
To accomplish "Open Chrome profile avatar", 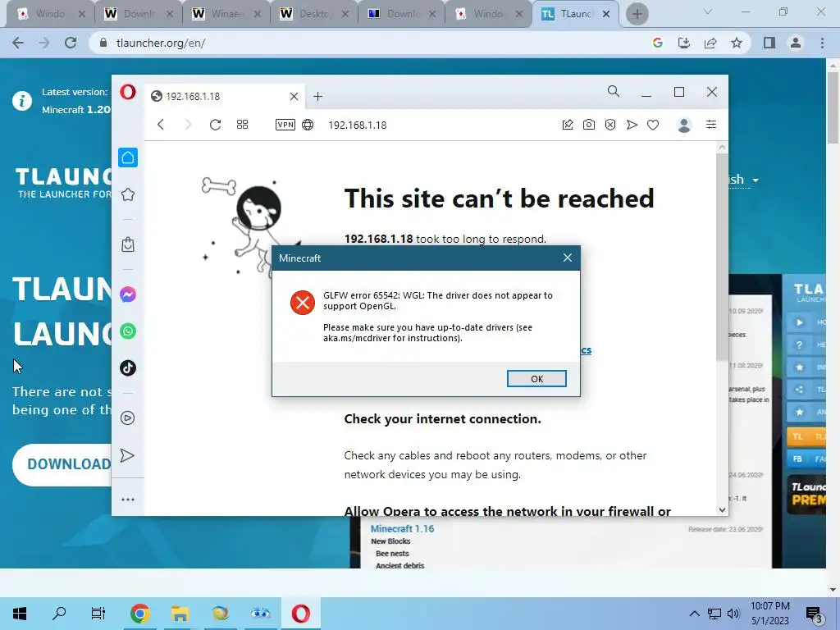I will pos(796,43).
